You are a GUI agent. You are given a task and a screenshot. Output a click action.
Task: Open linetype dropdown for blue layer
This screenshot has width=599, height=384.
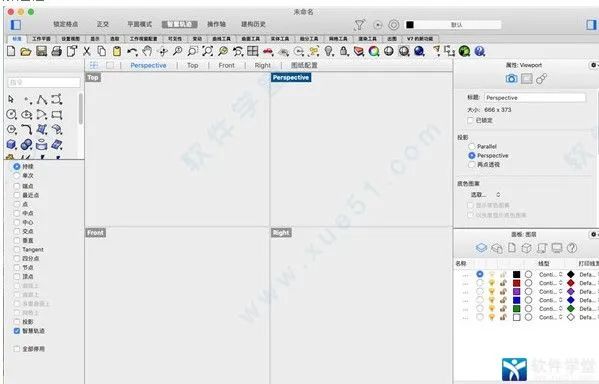tap(550, 300)
